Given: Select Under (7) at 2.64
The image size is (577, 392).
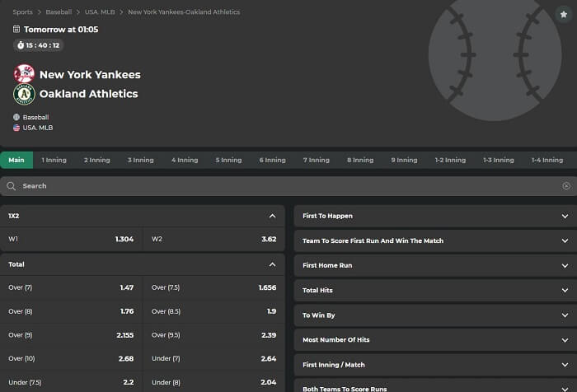Looking at the screenshot, I should 213,358.
